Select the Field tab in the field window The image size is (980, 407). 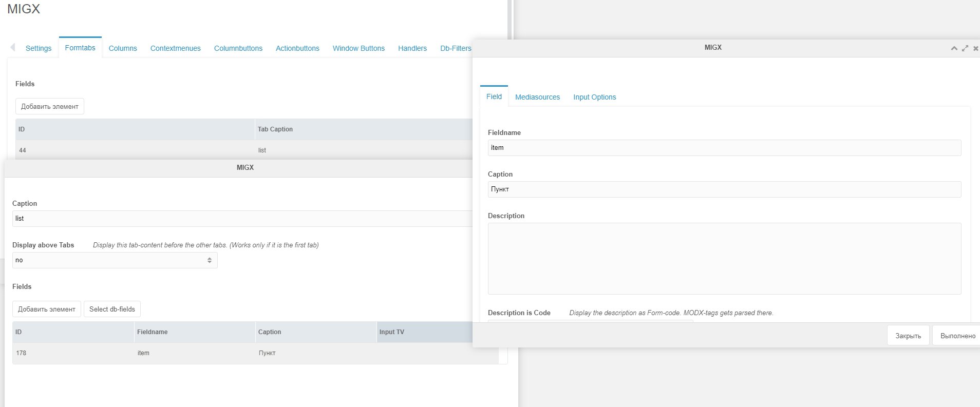[x=494, y=96]
